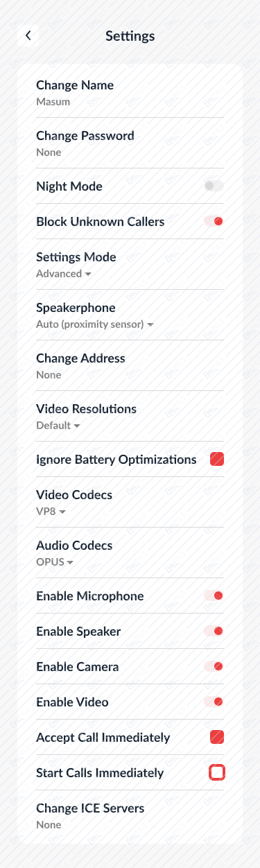This screenshot has height=868, width=260.
Task: Open the Change Address setting
Action: click(x=130, y=365)
